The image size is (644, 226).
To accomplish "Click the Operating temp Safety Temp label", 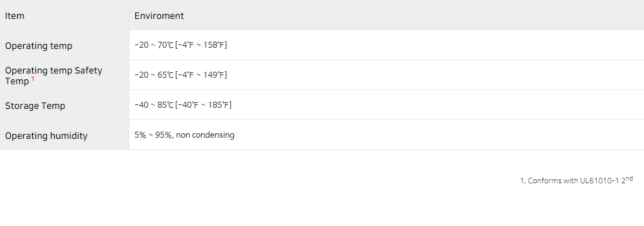I will [54, 76].
